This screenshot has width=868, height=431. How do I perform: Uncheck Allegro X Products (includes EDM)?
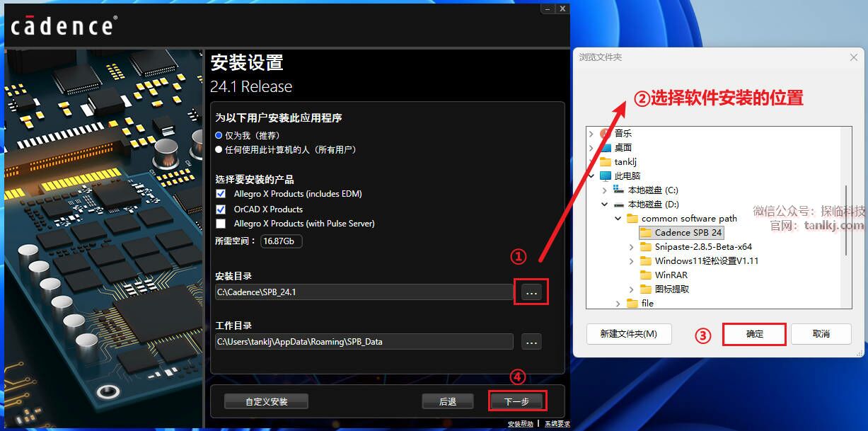point(220,194)
